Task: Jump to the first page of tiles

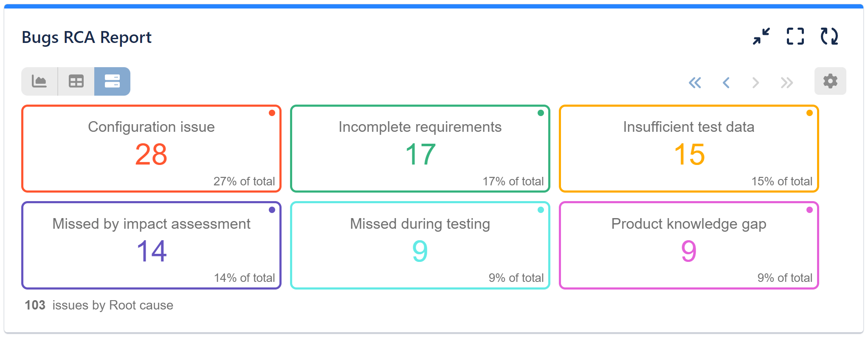Action: coord(695,82)
